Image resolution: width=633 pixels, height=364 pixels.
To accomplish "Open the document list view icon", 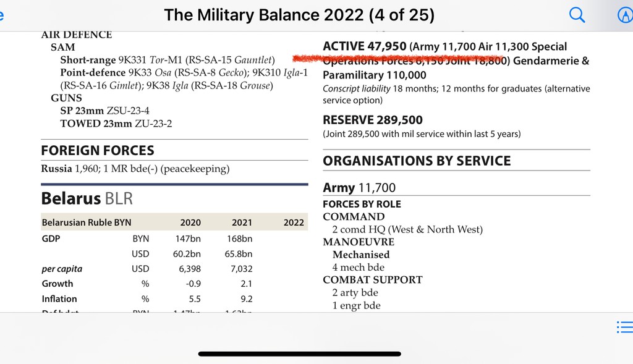I will tap(624, 328).
